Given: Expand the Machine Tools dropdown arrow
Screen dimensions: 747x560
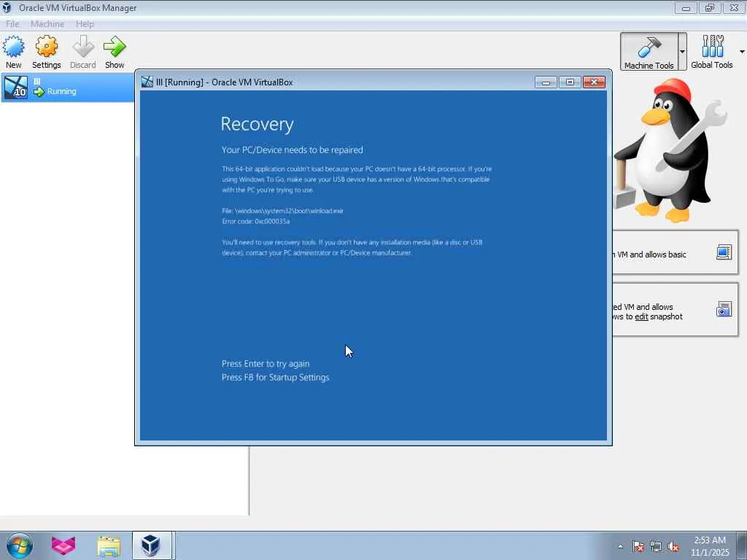Looking at the screenshot, I should pos(682,52).
